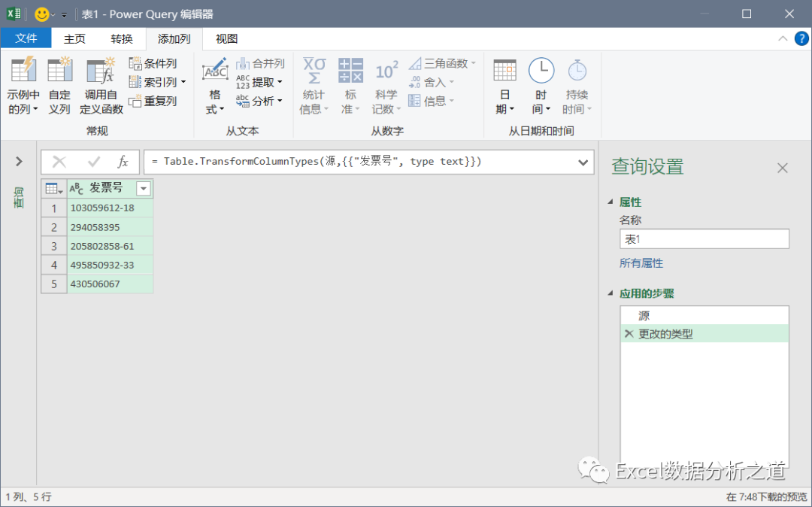This screenshot has height=507, width=812.
Task: Cancel the formula bar edit with X
Action: click(59, 162)
